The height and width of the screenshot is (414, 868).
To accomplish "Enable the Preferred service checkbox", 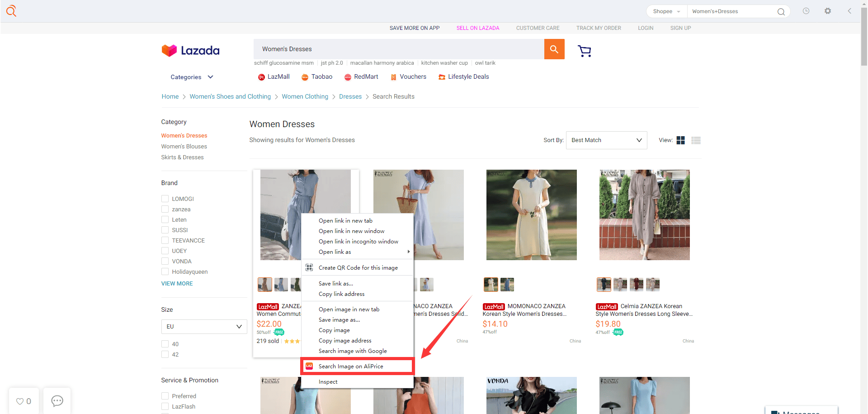I will (x=165, y=396).
